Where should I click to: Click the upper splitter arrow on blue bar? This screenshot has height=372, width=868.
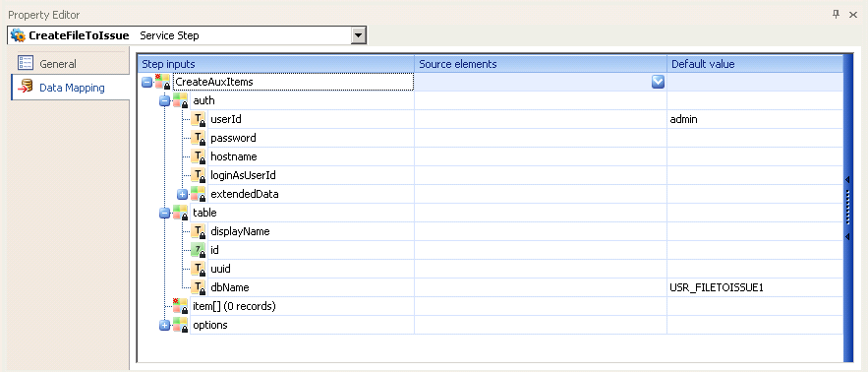[x=847, y=180]
